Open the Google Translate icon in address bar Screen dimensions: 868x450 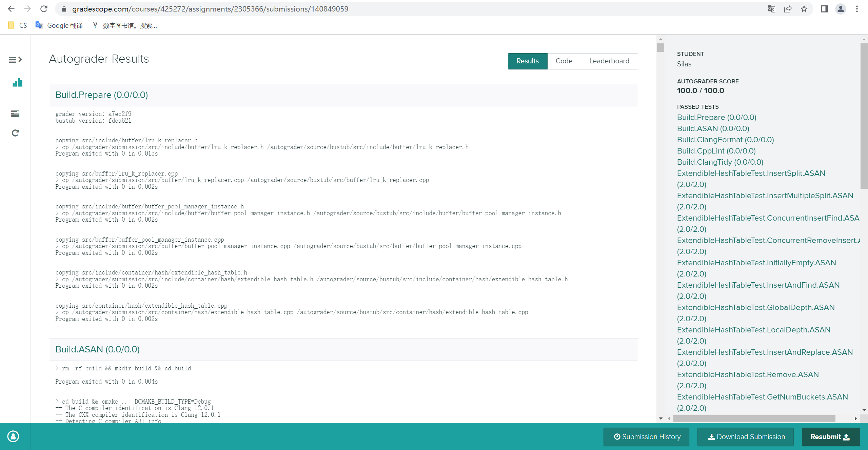pos(771,9)
